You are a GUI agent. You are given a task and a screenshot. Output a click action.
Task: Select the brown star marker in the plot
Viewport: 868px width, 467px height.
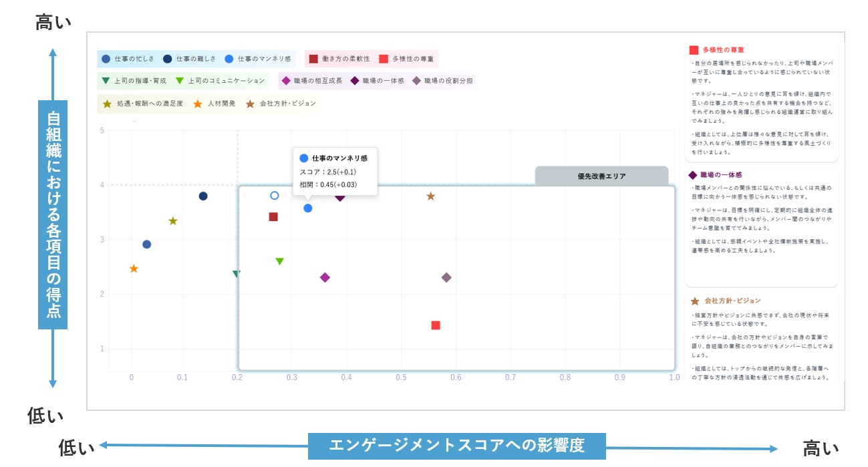(431, 196)
